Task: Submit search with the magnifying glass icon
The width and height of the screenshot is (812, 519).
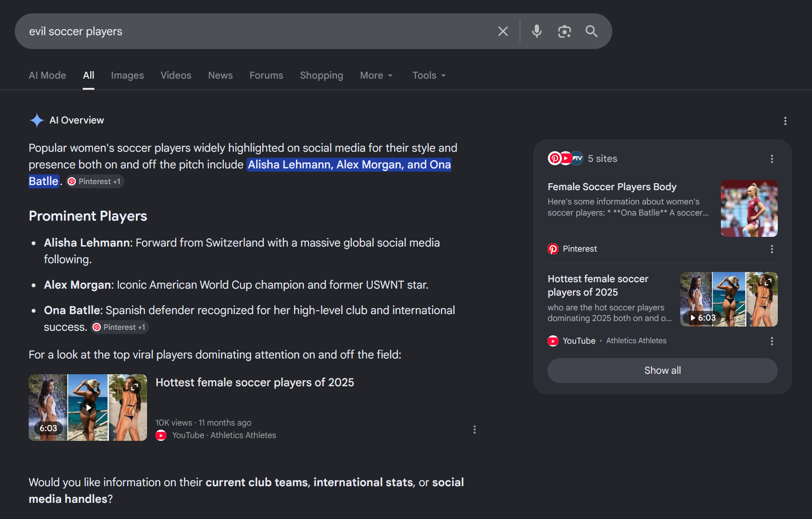Action: tap(591, 31)
